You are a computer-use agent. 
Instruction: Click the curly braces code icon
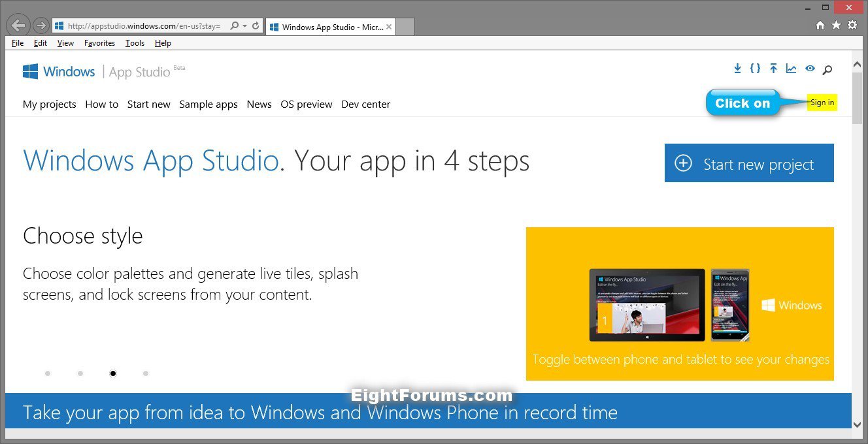click(755, 69)
